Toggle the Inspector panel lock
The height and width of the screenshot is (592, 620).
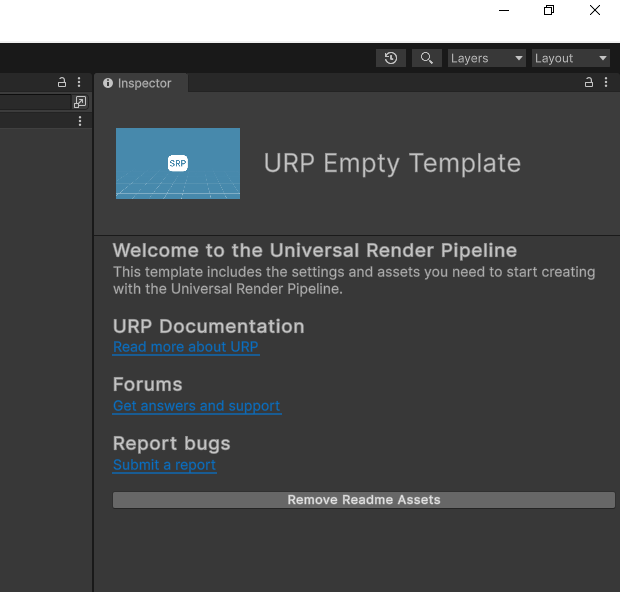589,82
